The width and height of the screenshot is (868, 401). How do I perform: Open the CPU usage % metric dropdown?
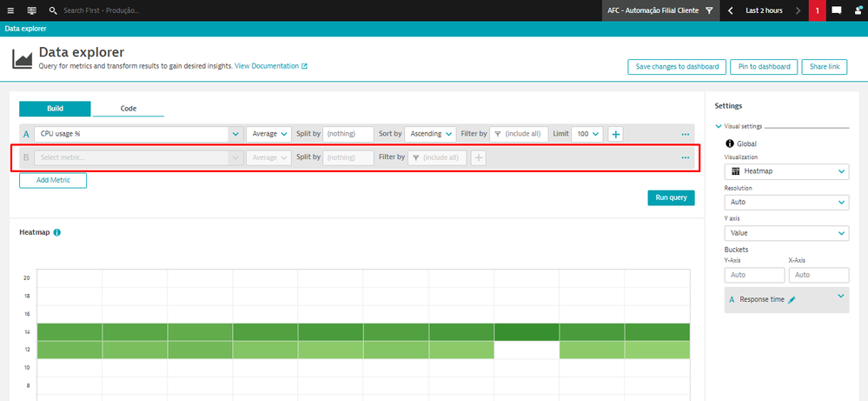[x=235, y=134]
